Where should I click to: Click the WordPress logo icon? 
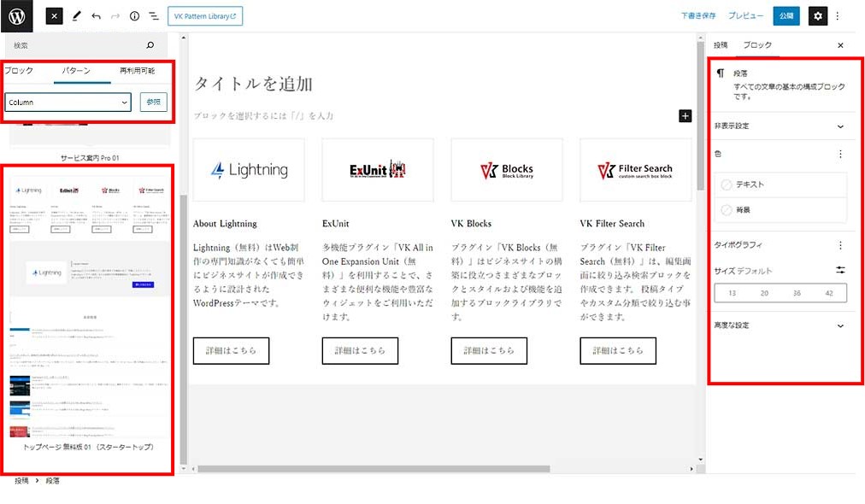click(16, 15)
